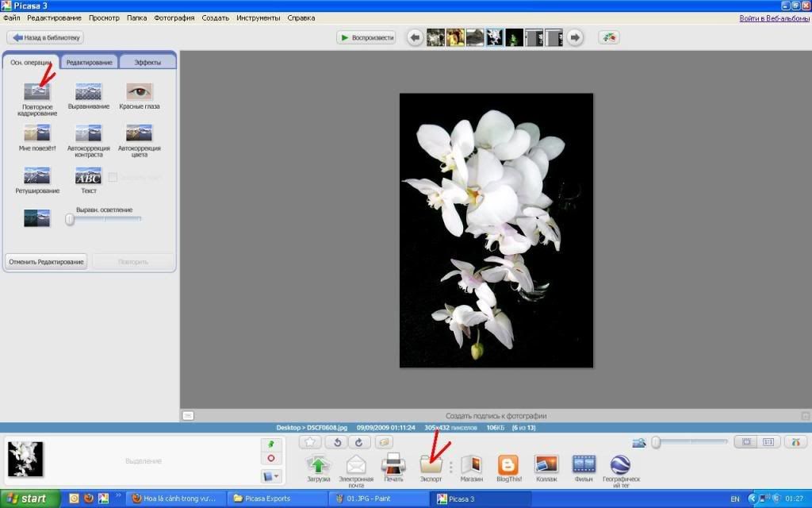
Task: Add text with the Текст tool
Action: click(88, 175)
